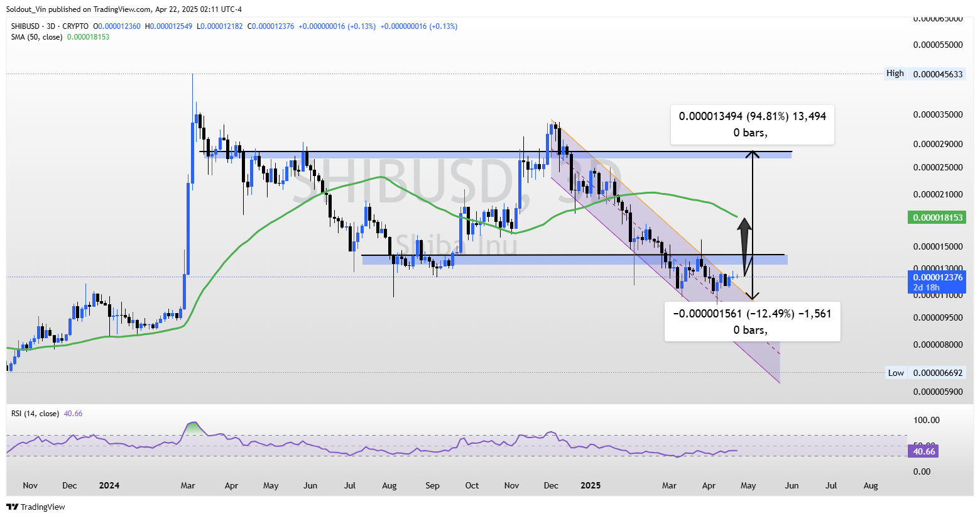Click the 0.000021000 price axis label

tap(937, 194)
